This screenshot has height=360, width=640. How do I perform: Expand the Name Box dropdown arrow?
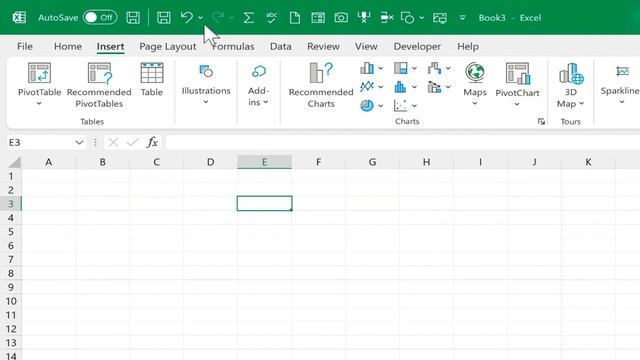point(79,142)
